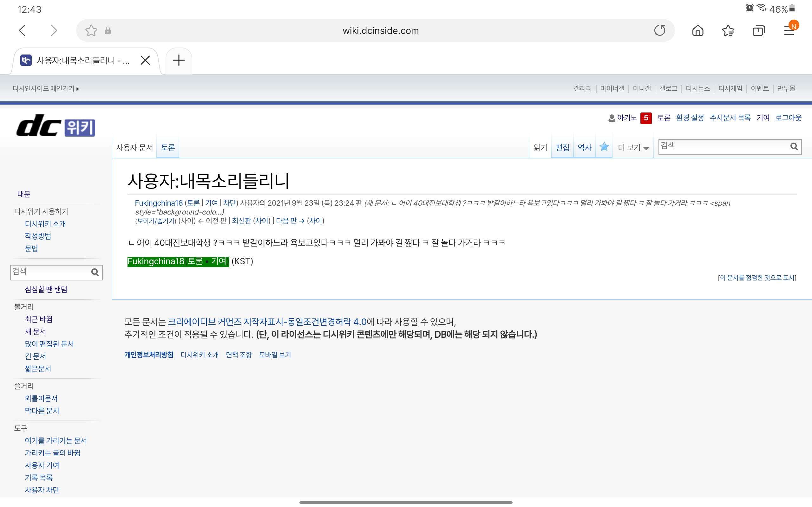Click 이 문서를 점검한 것으로 표시 link
The height and width of the screenshot is (507, 812).
757,278
